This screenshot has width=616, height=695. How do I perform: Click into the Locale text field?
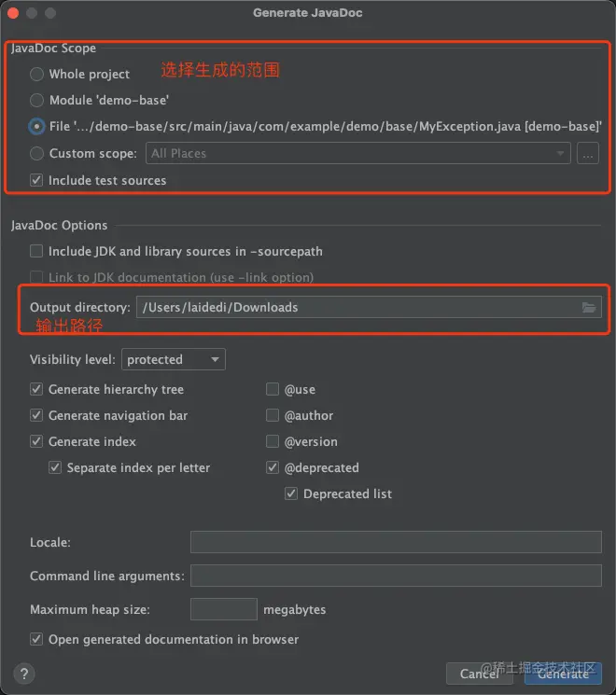tap(396, 542)
